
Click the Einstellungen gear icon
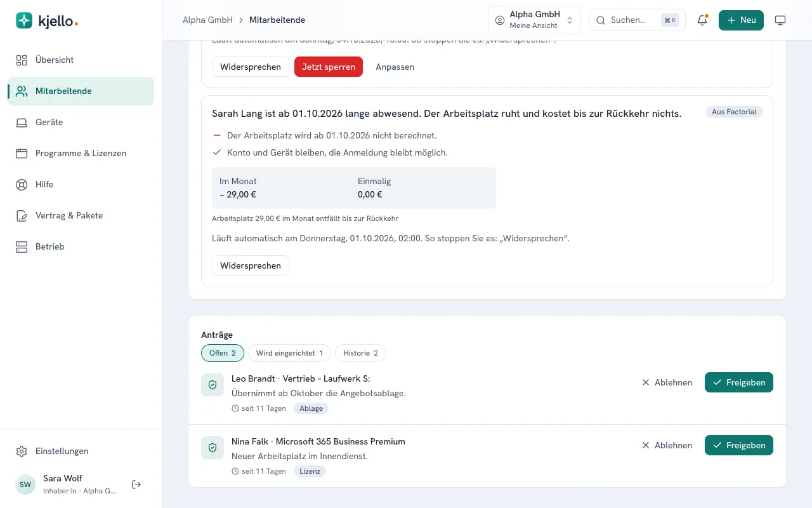[x=22, y=451]
